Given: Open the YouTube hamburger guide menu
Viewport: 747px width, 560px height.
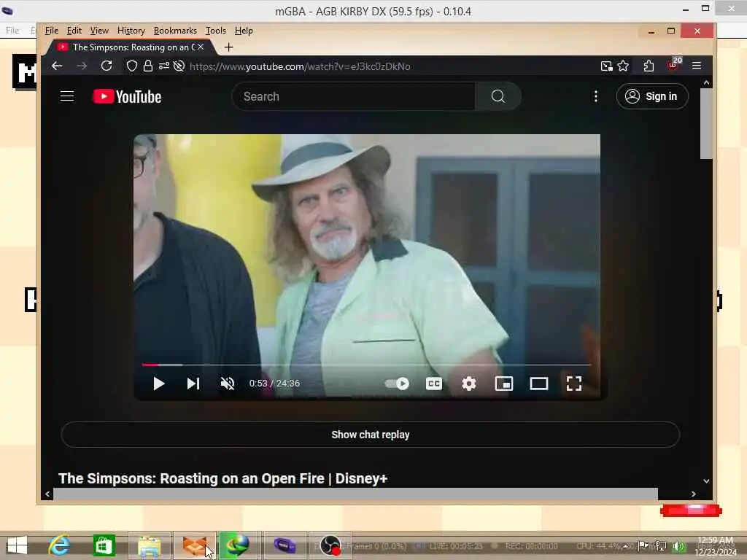Looking at the screenshot, I should [x=67, y=96].
